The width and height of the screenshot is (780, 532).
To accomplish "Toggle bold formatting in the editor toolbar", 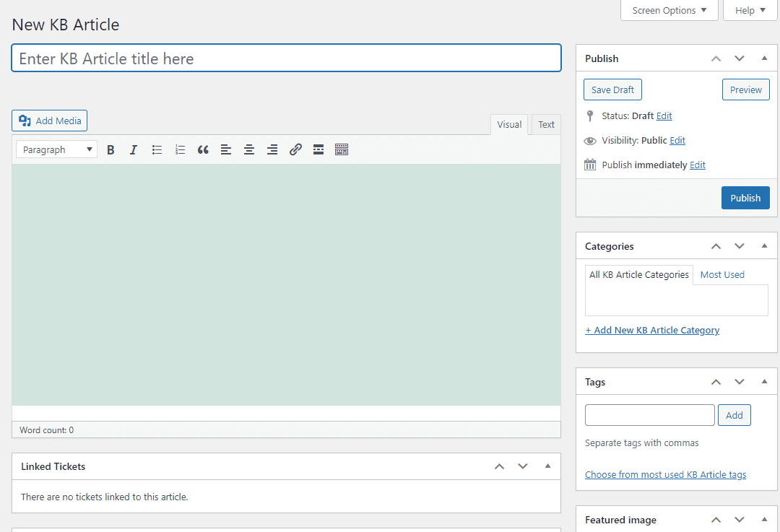I will coord(110,149).
